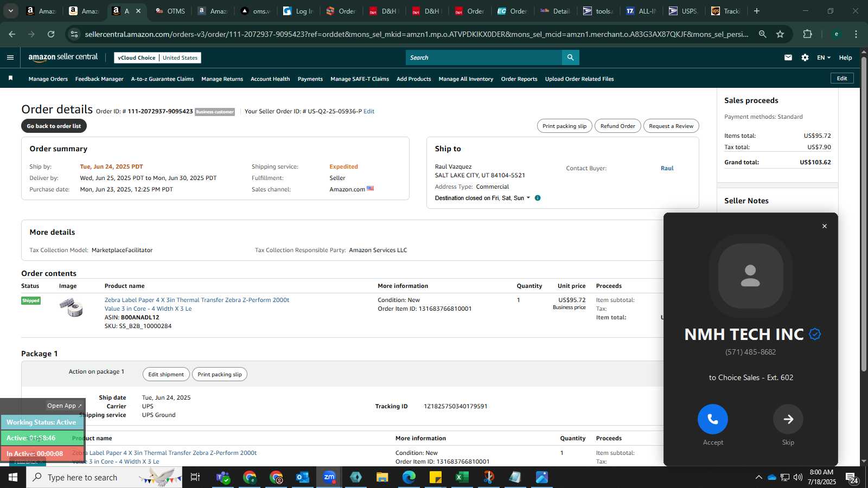
Task: Open the browser zoom magnifier icon
Action: 762,34
